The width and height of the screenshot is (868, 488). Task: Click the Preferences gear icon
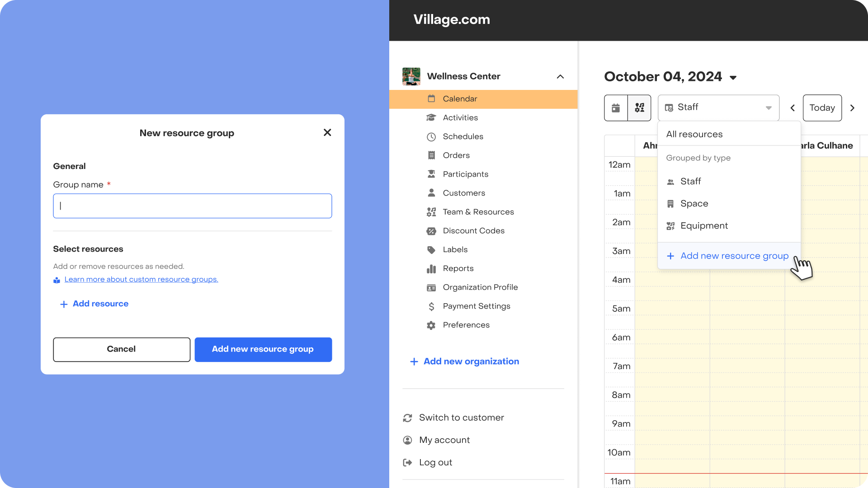[431, 325]
